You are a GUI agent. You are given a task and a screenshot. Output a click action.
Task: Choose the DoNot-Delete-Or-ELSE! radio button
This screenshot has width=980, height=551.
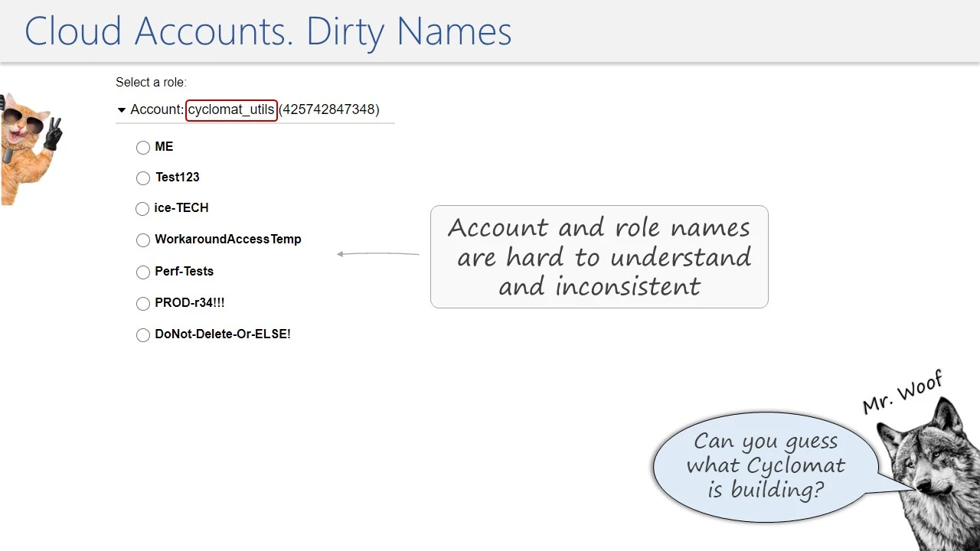[x=143, y=335]
